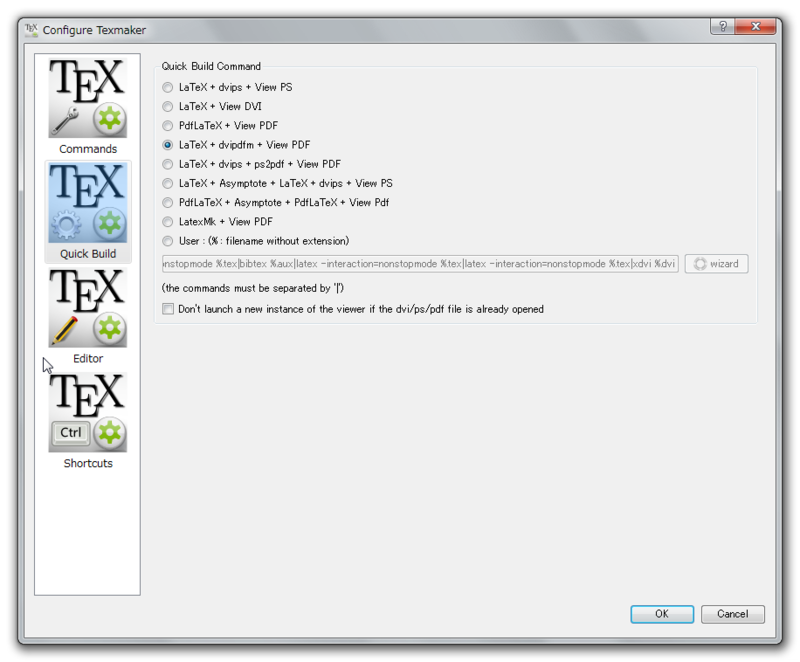Viewport: 800px width, 662px height.
Task: Close the Configure Texmaker window
Action: (756, 26)
